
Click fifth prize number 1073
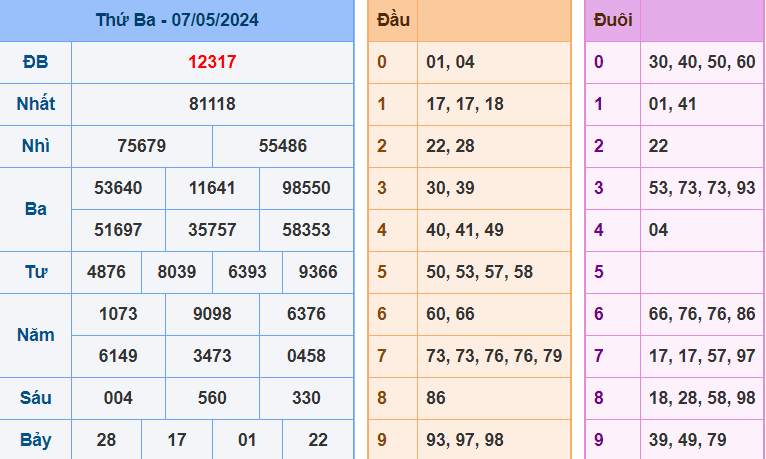coord(118,314)
